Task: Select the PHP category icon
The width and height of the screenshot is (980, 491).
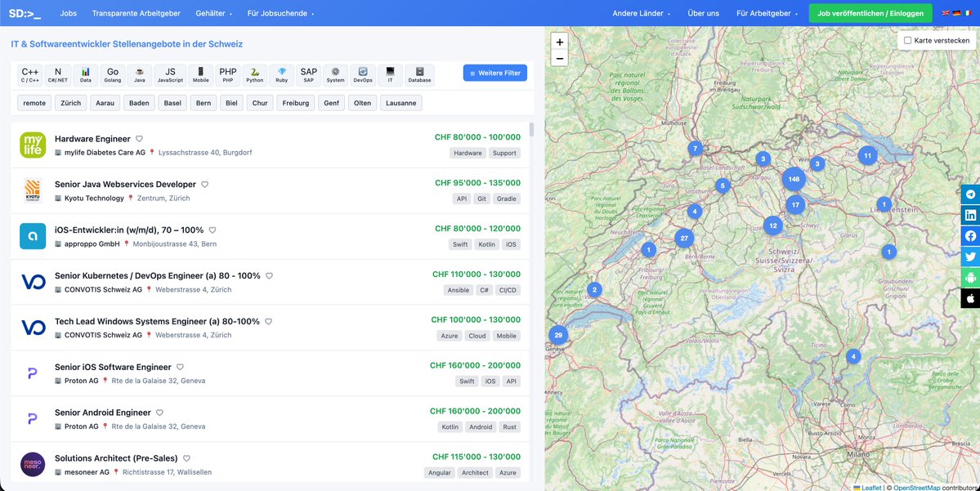Action: (228, 75)
